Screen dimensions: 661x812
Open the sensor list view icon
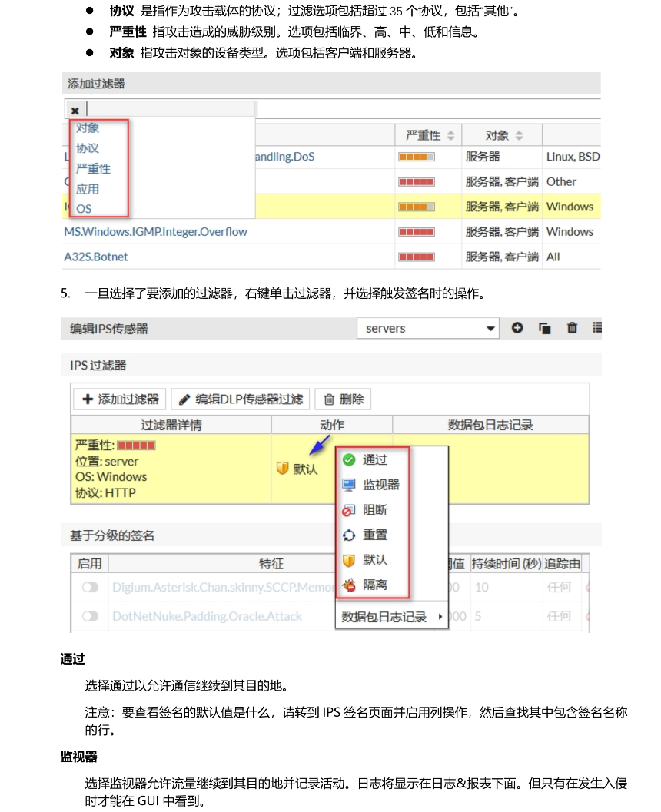[597, 327]
